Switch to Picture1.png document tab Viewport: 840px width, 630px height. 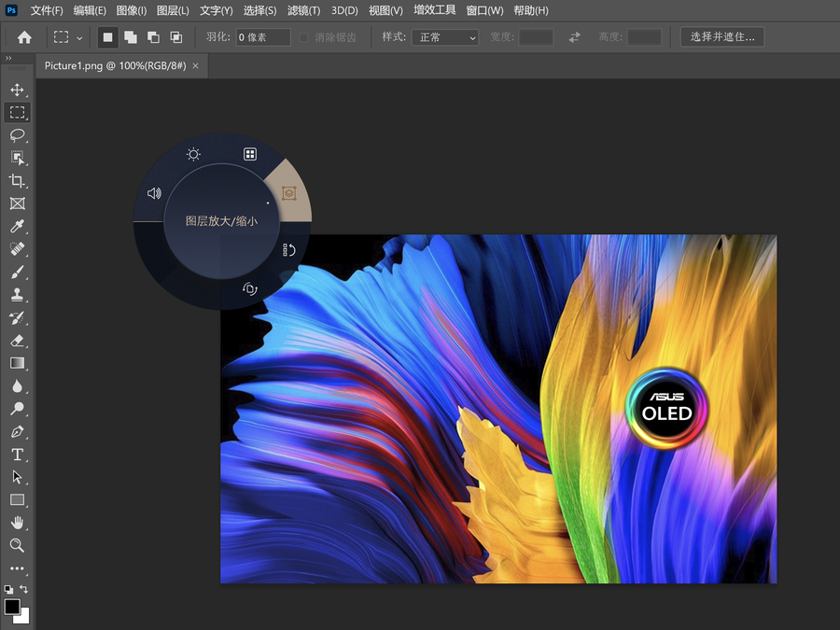click(113, 66)
